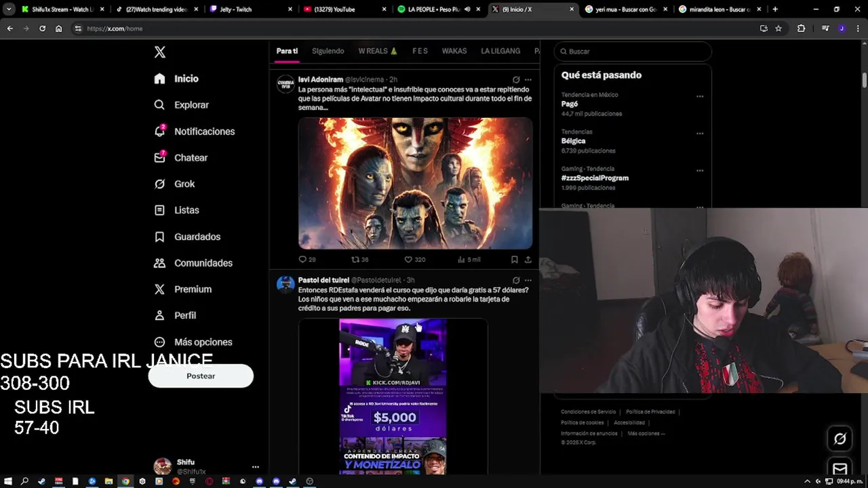The image size is (868, 488).
Task: Open the LA LILGANG list tab
Action: click(500, 51)
